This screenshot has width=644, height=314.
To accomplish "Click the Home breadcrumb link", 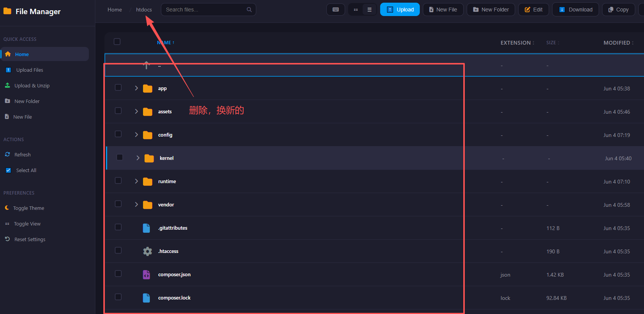I will (115, 10).
